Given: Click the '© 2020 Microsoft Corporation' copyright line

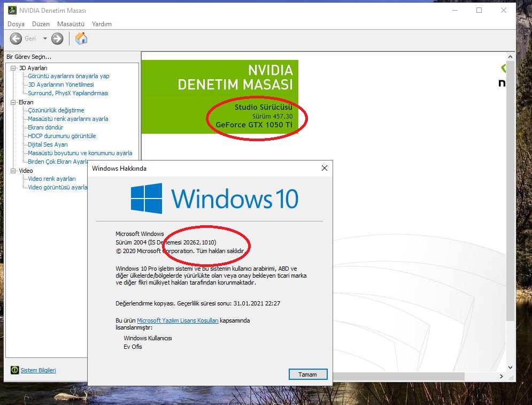Looking at the screenshot, I should (180, 251).
